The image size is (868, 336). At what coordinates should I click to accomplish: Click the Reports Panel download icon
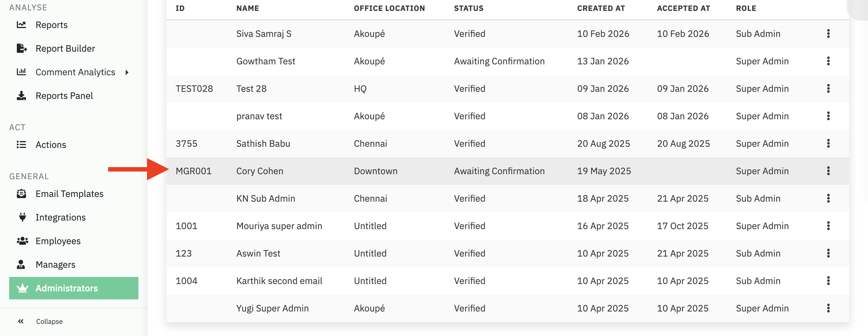click(x=21, y=96)
